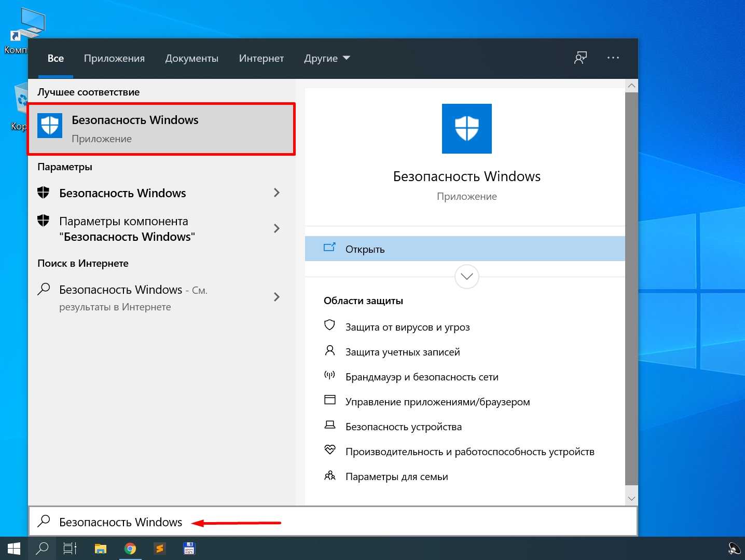Click the device security laptop icon
Viewport: 745px width, 560px height.
(329, 425)
